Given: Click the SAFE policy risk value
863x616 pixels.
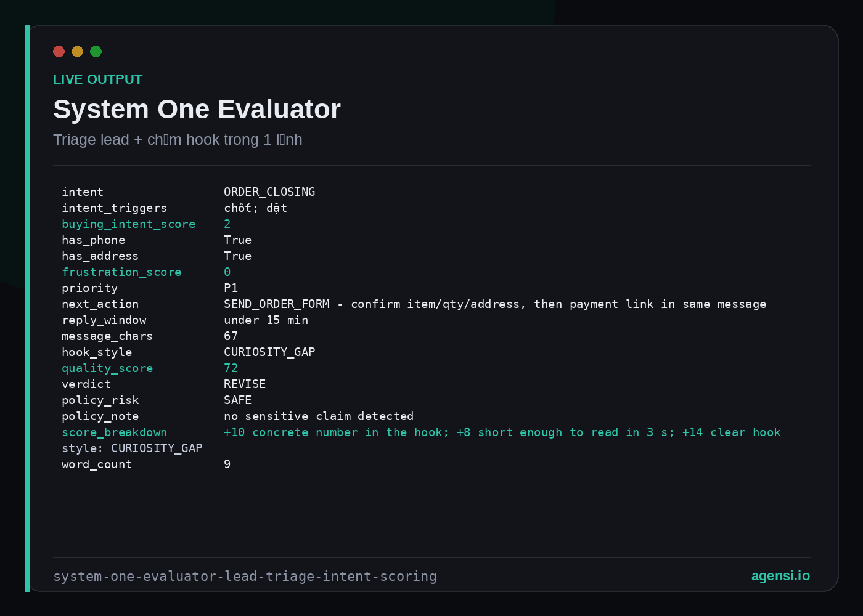Looking at the screenshot, I should 237,400.
